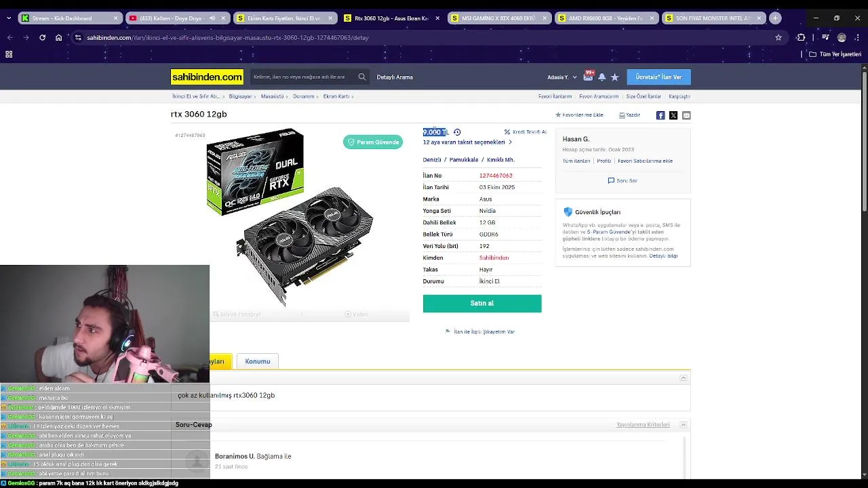Click Ekran Kartı breadcrumb
This screenshot has height=488, width=868.
(336, 96)
